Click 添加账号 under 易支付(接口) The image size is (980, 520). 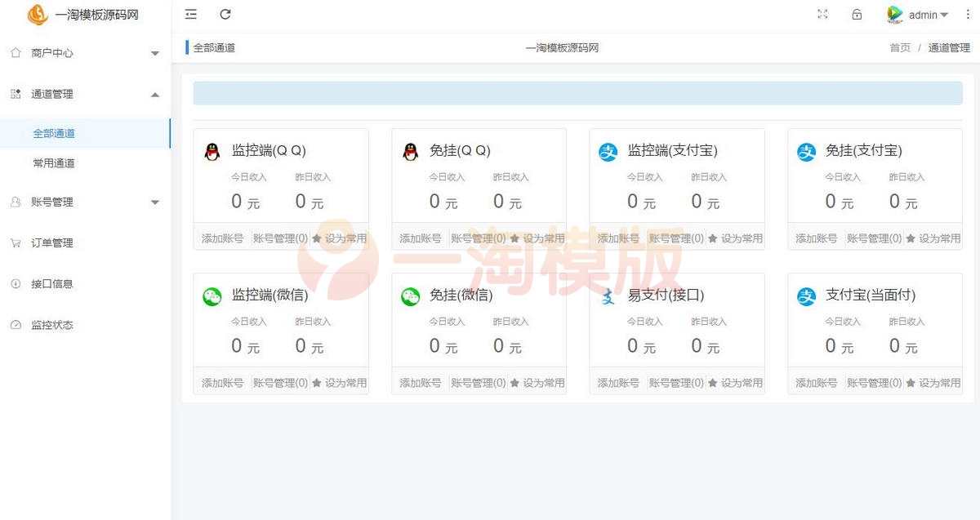(618, 383)
